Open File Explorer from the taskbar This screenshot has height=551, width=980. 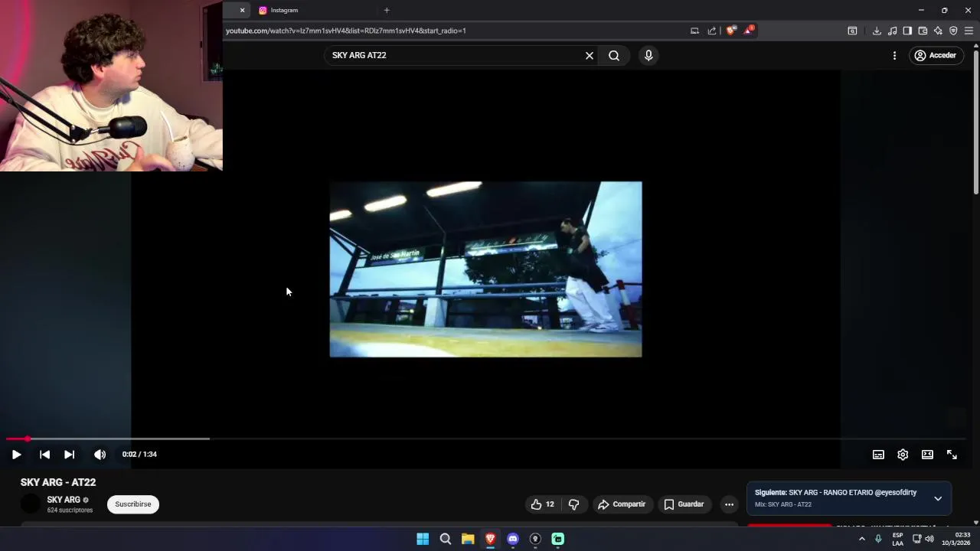[468, 539]
